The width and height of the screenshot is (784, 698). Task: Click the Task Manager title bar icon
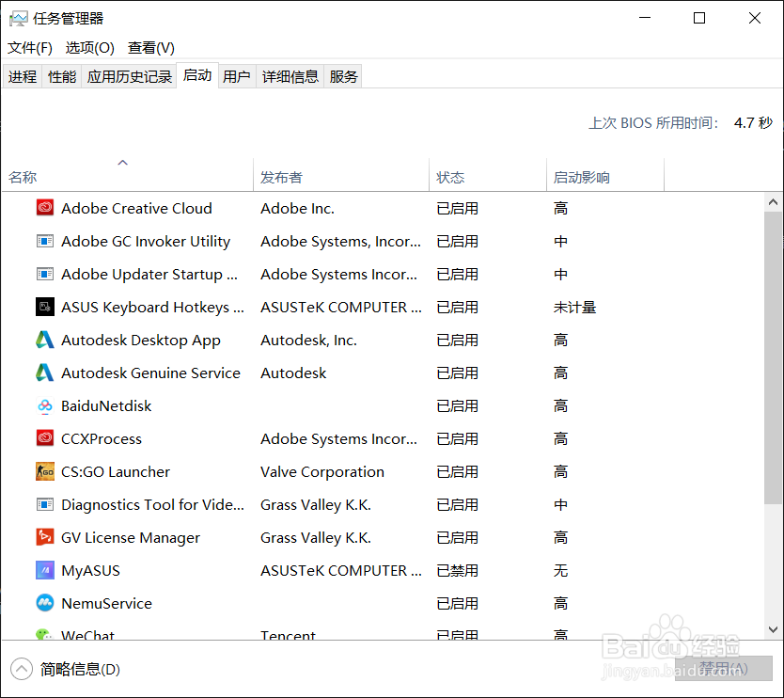tap(19, 19)
